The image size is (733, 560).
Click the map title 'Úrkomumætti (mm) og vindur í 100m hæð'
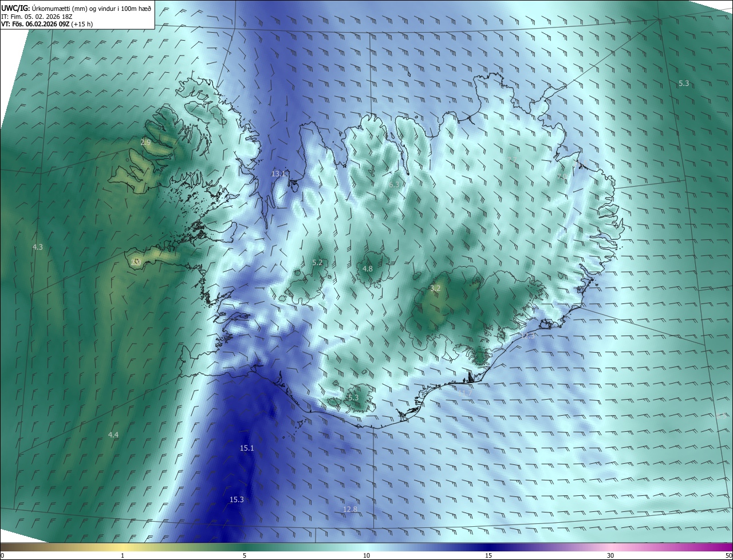(x=92, y=8)
